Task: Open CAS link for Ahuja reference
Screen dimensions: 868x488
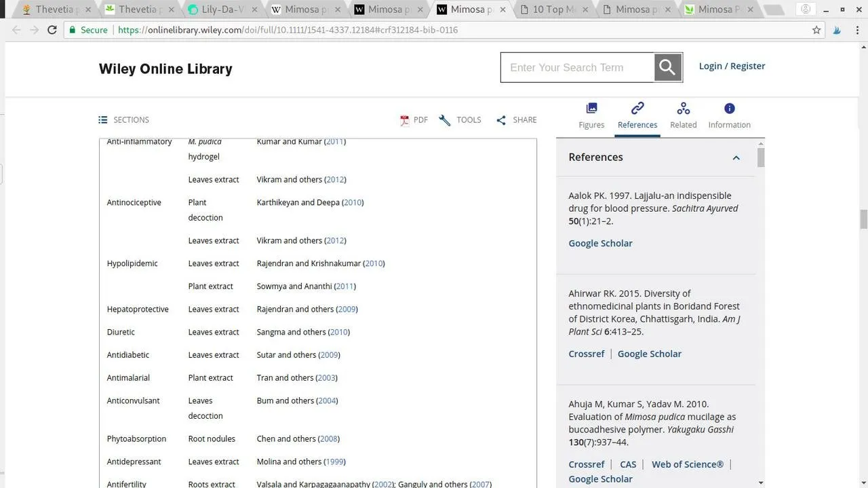Action: point(628,464)
